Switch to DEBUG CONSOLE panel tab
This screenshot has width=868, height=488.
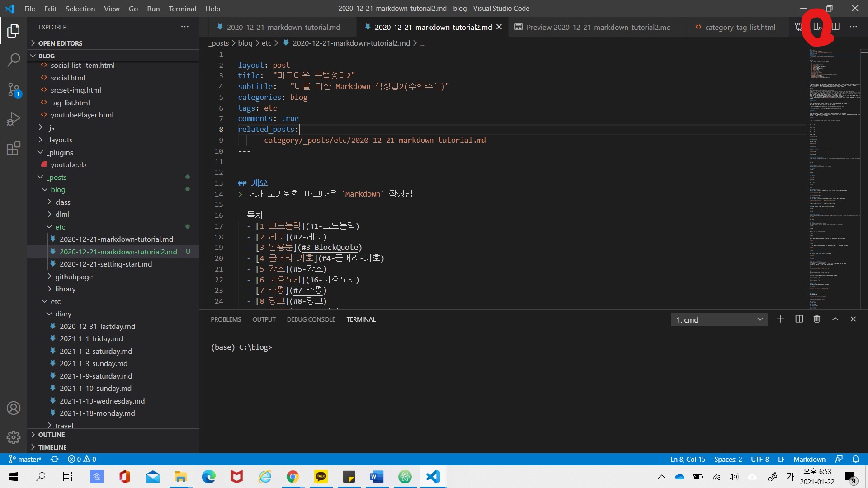tap(311, 319)
